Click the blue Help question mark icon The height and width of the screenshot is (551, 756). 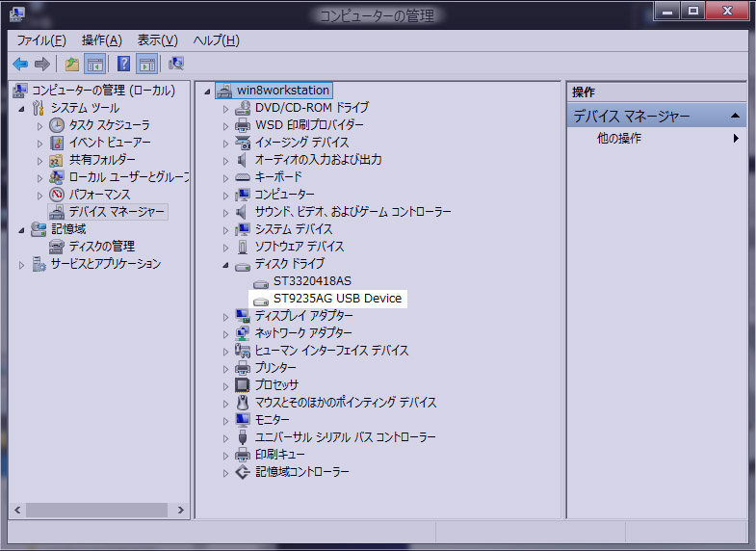click(124, 64)
